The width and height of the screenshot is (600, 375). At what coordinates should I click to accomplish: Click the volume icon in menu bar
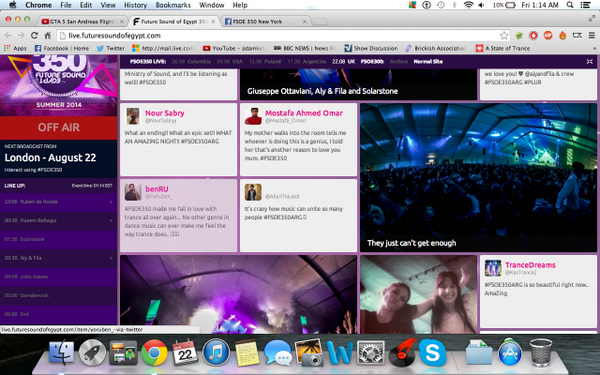[481, 5]
